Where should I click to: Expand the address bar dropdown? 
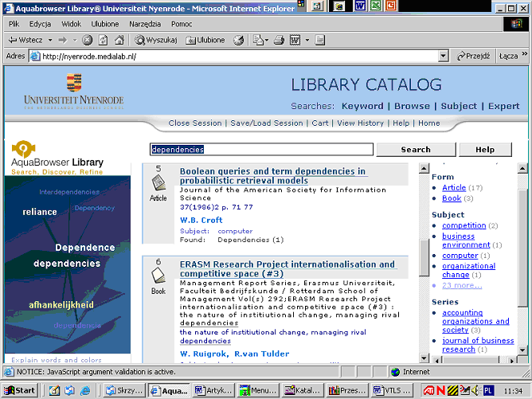tap(444, 57)
